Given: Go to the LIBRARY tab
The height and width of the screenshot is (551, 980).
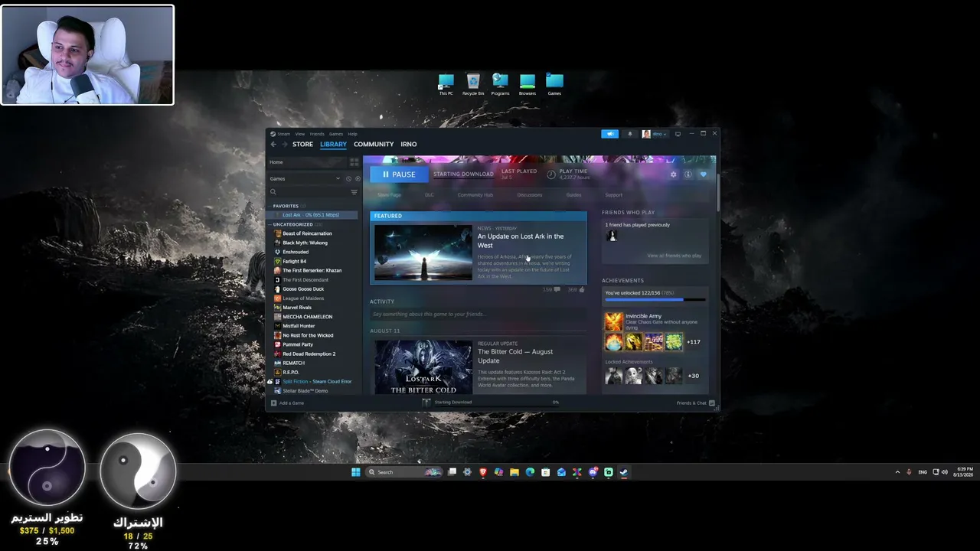Looking at the screenshot, I should 333,144.
